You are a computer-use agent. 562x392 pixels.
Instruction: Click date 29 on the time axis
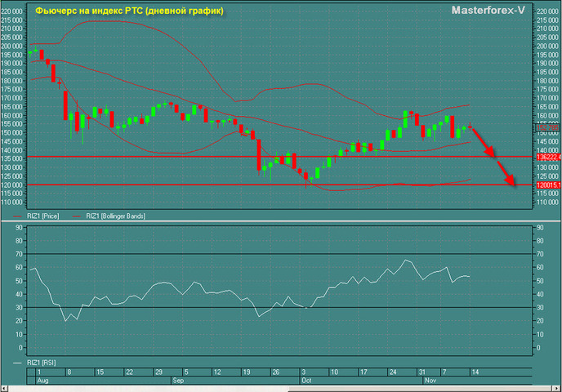[160, 372]
